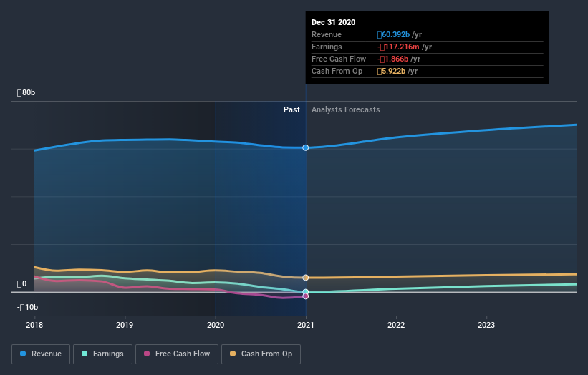Viewport: 588px width, 375px height.
Task: Toggle the Free Cash Flow legend button
Action: (177, 354)
